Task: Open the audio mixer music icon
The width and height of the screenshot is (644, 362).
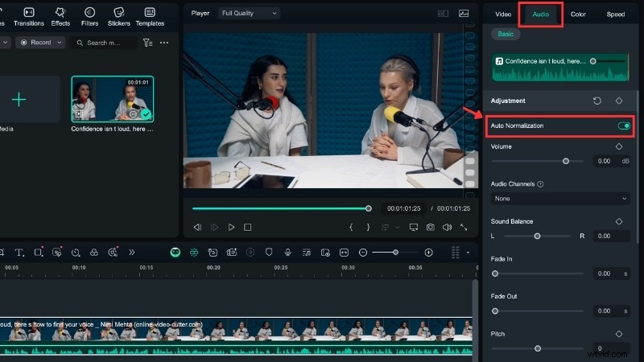Action: 307,253
